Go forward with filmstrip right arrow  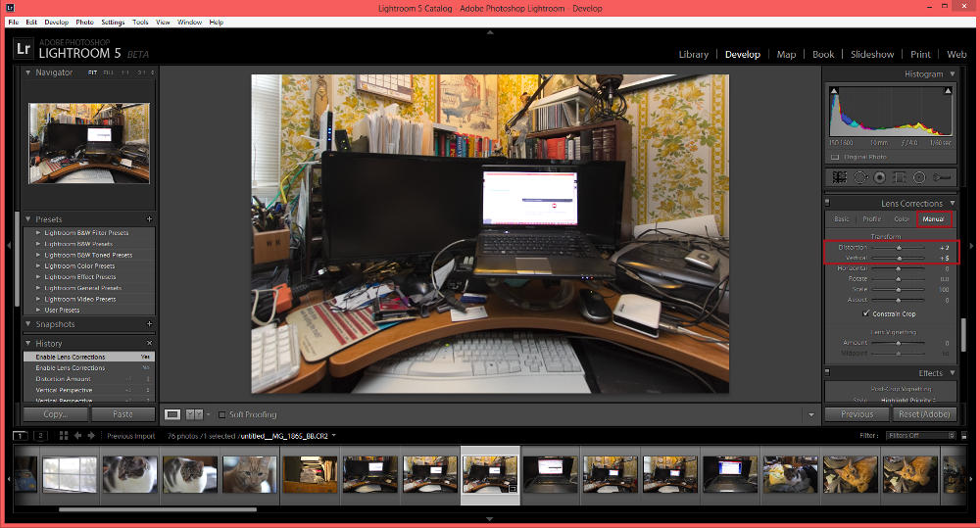click(91, 436)
